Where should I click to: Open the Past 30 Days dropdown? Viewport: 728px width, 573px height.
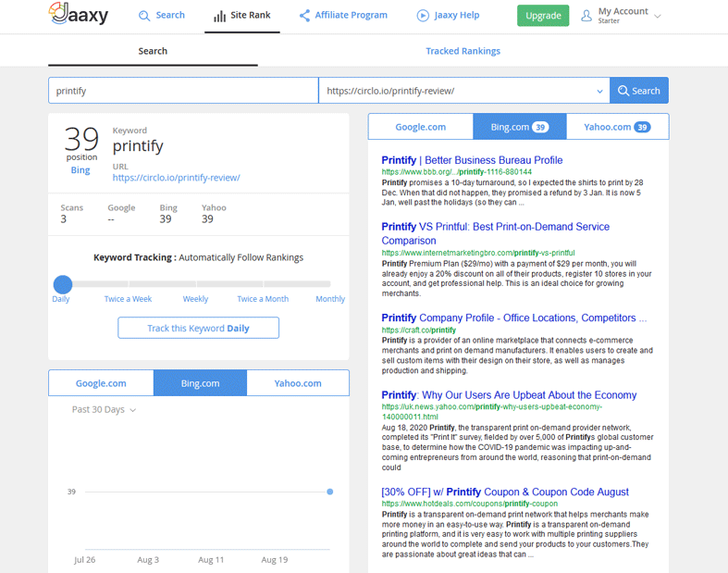(x=104, y=409)
